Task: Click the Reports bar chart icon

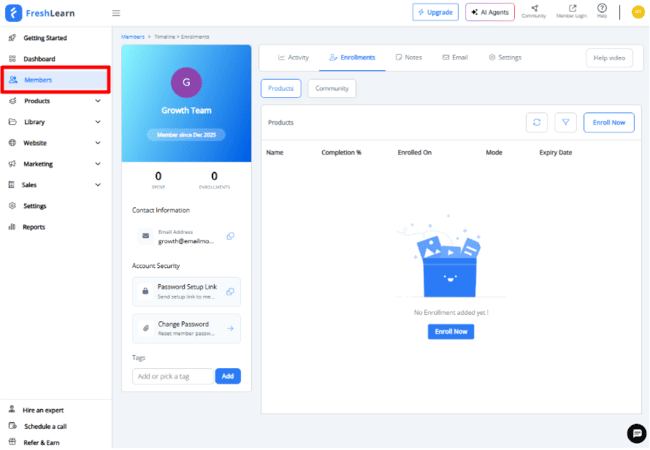Action: point(12,227)
